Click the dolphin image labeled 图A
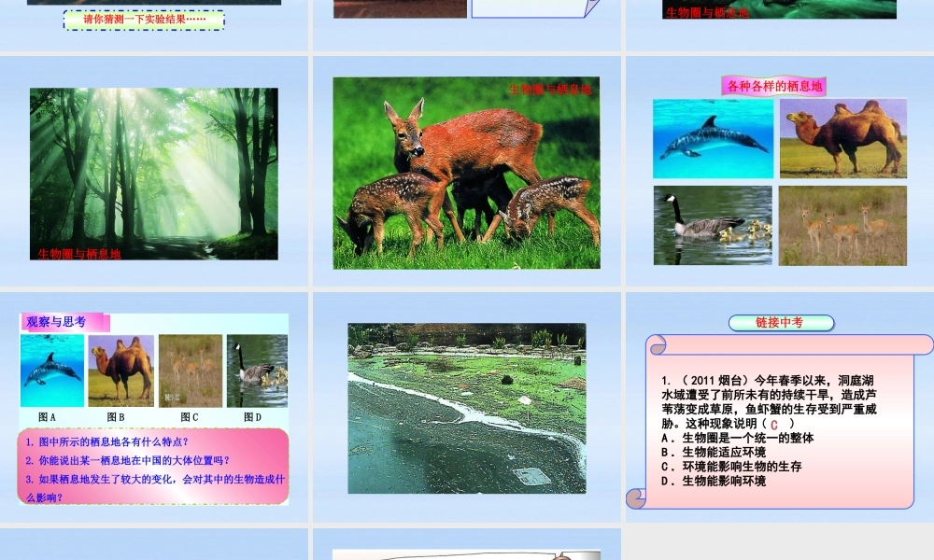Image resolution: width=934 pixels, height=560 pixels. (x=52, y=371)
